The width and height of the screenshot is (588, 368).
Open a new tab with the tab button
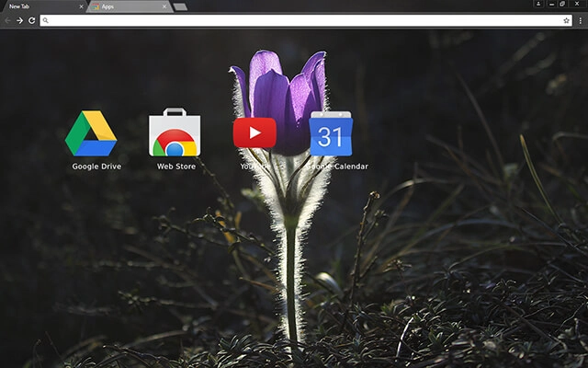coord(180,6)
